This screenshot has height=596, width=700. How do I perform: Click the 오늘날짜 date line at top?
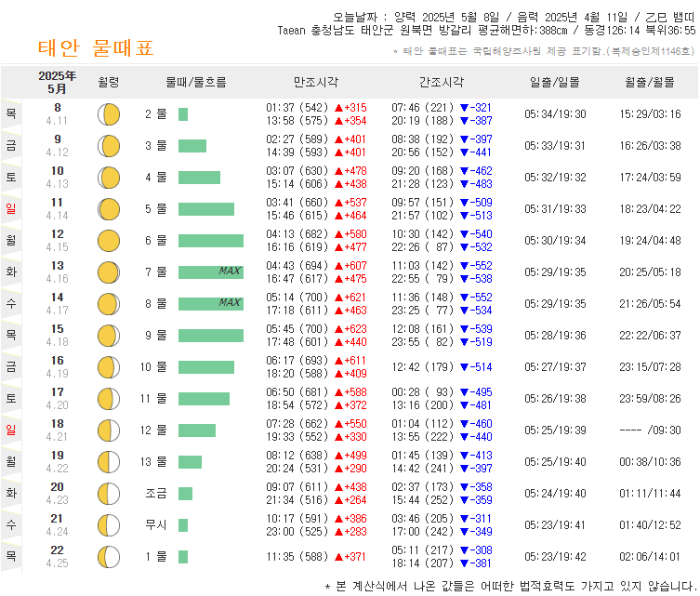(x=514, y=18)
